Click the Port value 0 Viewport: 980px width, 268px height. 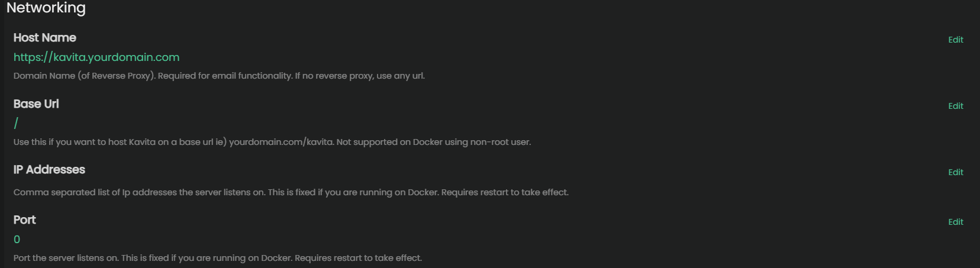tap(17, 240)
